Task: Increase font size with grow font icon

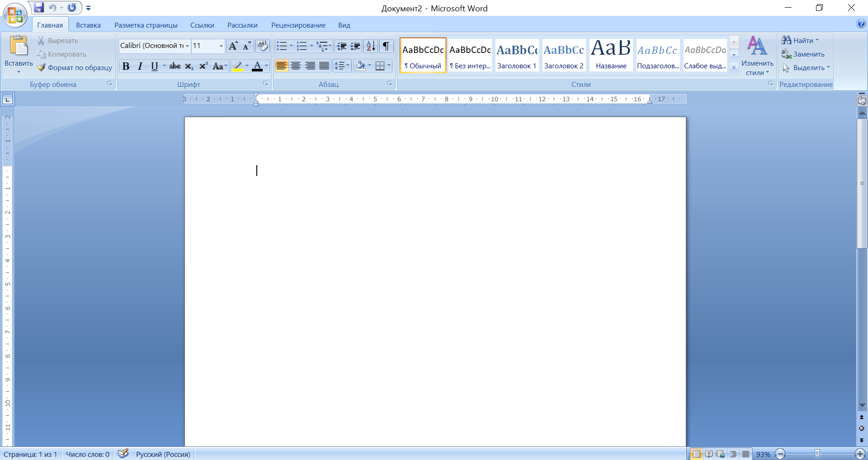Action: (x=233, y=46)
